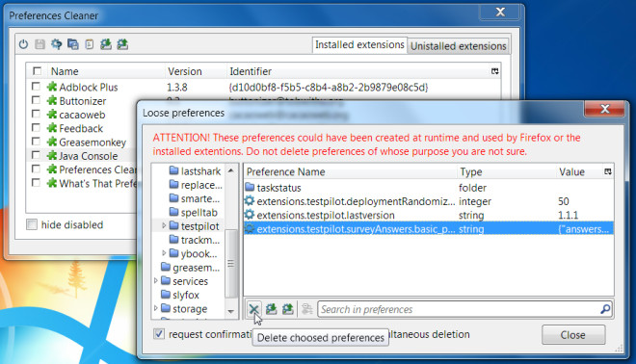Viewport: 636px width, 364px height.
Task: Click the magnifier icon in search box
Action: coord(605,309)
